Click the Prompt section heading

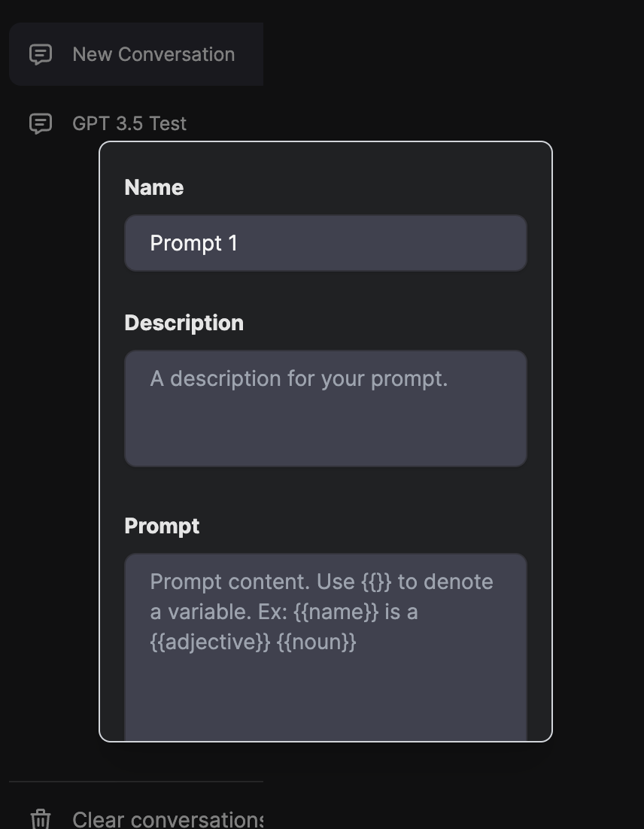point(162,526)
